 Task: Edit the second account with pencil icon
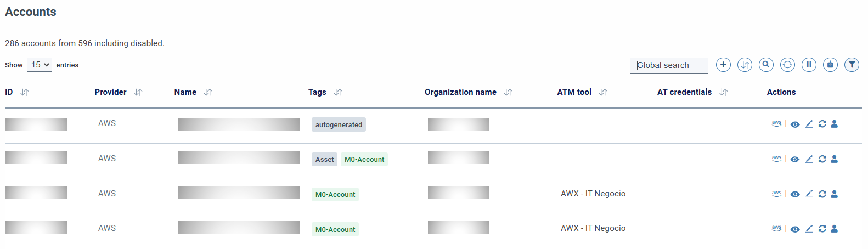(x=809, y=159)
